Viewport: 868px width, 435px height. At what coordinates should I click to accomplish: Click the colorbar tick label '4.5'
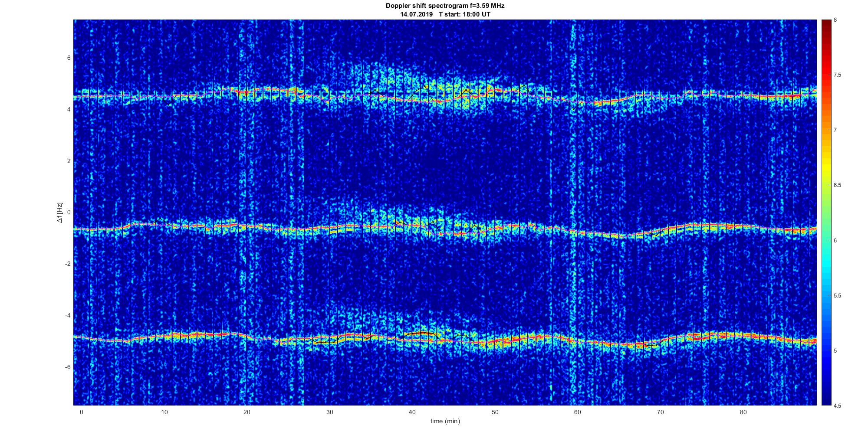tap(837, 406)
